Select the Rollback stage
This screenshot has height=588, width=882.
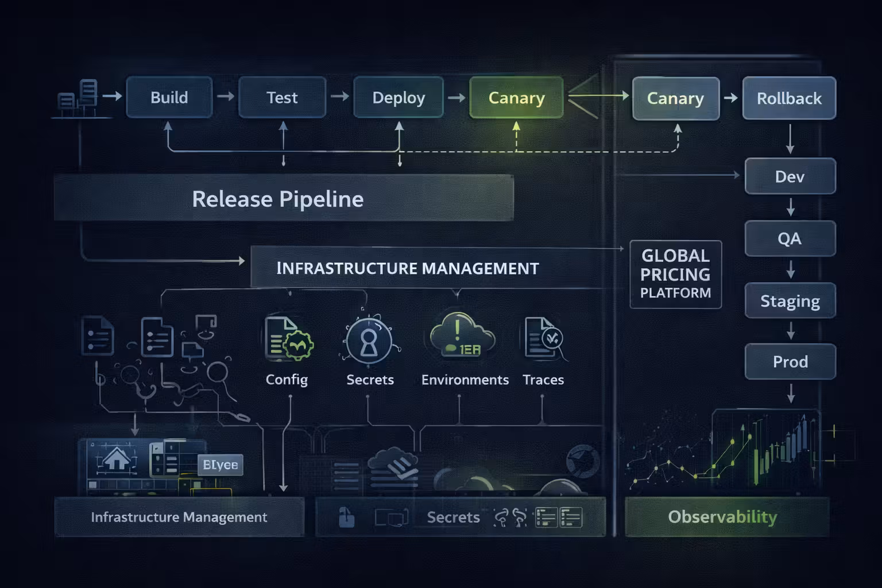[789, 98]
